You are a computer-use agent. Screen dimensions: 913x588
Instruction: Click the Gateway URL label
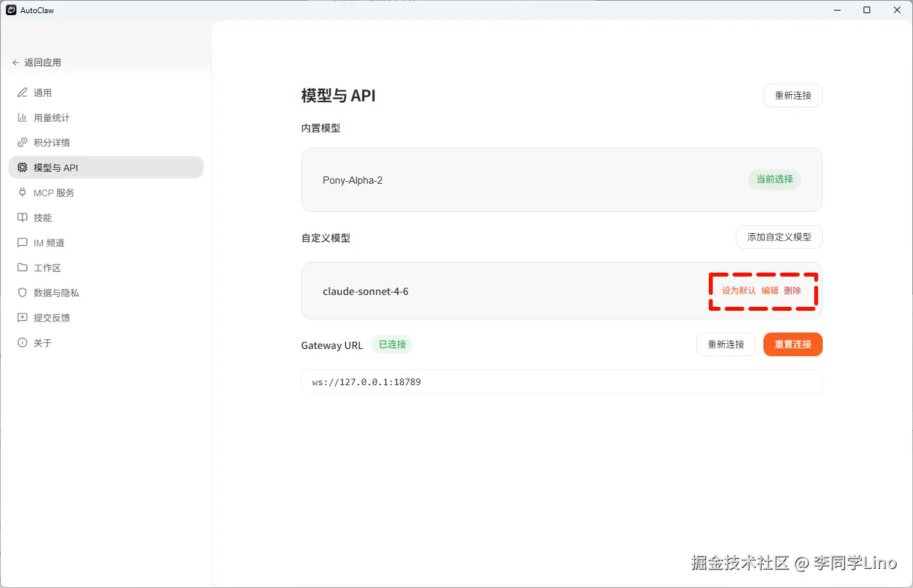332,345
